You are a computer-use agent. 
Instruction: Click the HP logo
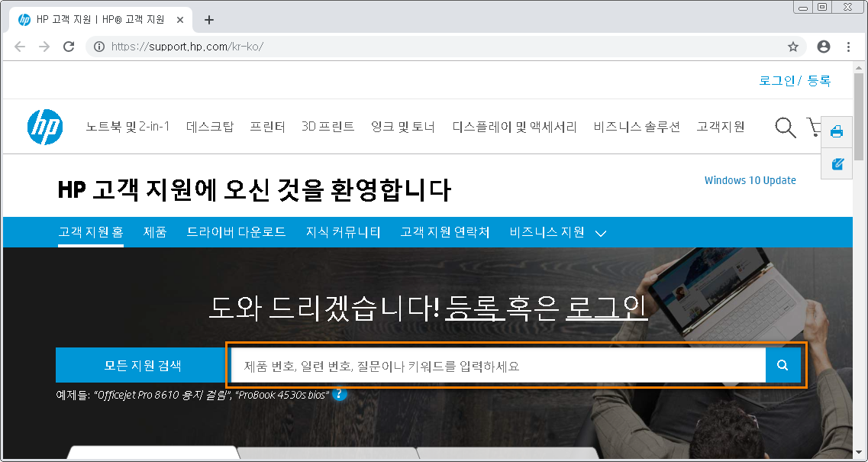[45, 127]
